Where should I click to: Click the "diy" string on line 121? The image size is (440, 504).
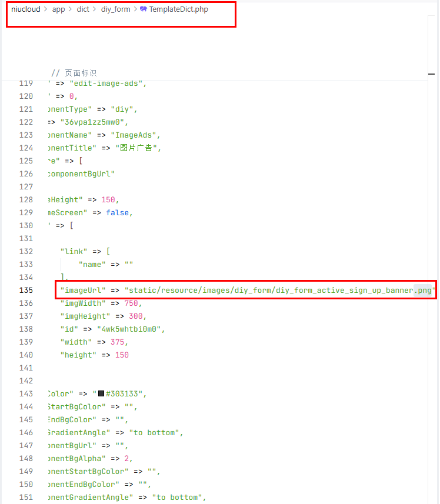122,109
